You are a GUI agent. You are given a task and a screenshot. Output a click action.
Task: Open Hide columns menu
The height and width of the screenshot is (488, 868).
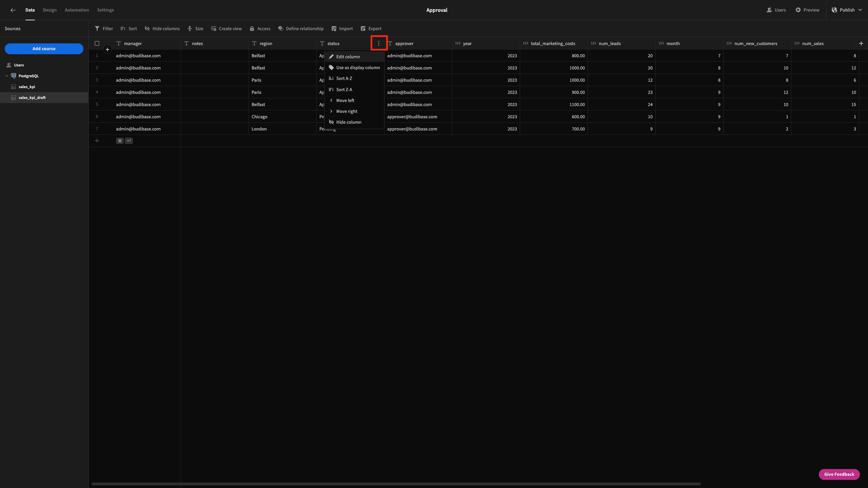162,29
